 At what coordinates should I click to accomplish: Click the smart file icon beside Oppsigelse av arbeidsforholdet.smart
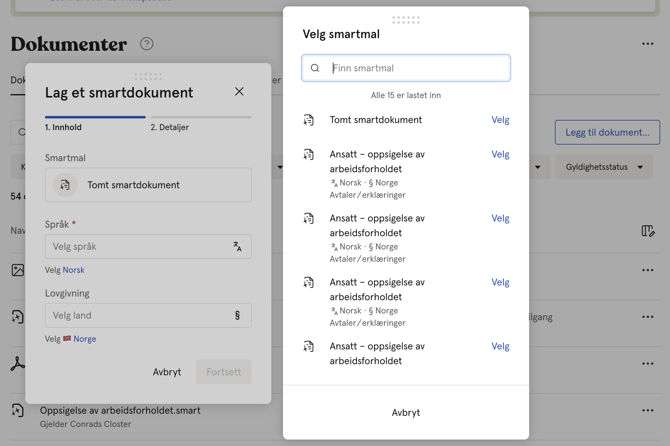click(18, 410)
